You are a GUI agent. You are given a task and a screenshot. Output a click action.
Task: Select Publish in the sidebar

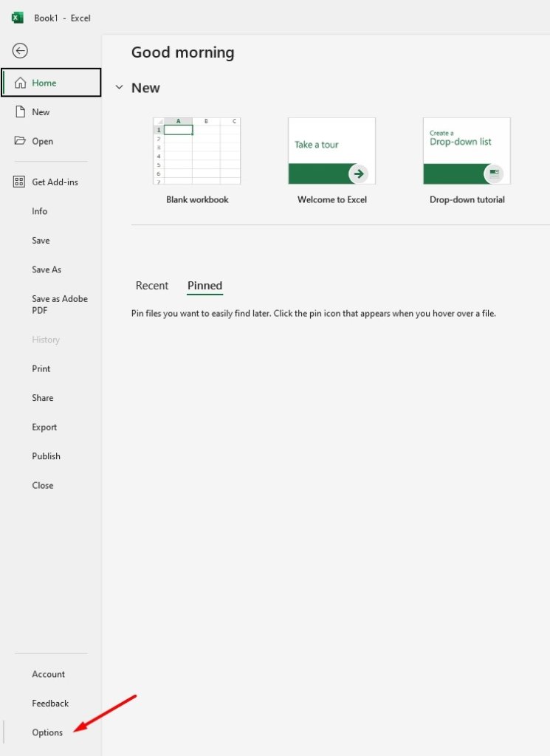pyautogui.click(x=47, y=456)
